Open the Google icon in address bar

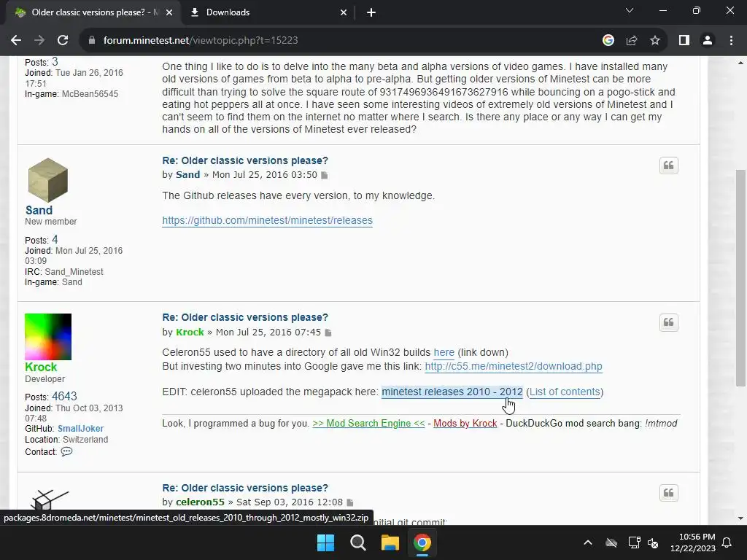pos(608,41)
